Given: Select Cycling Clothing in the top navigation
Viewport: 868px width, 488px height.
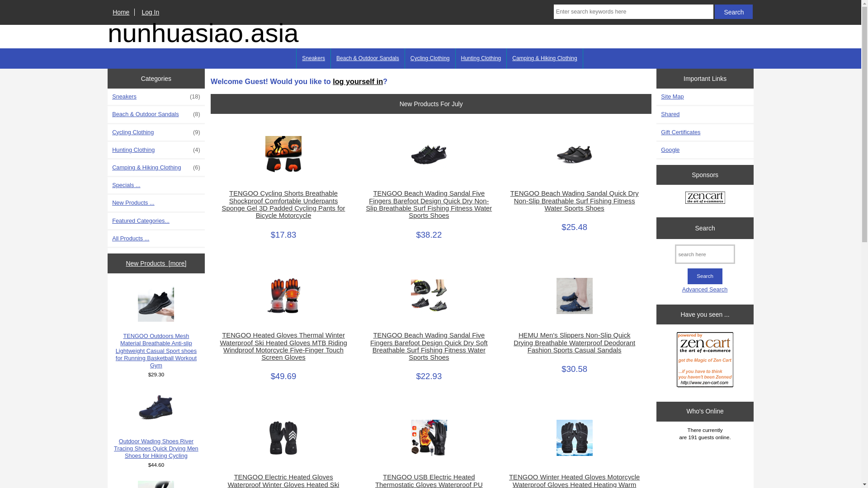Looking at the screenshot, I should [430, 58].
